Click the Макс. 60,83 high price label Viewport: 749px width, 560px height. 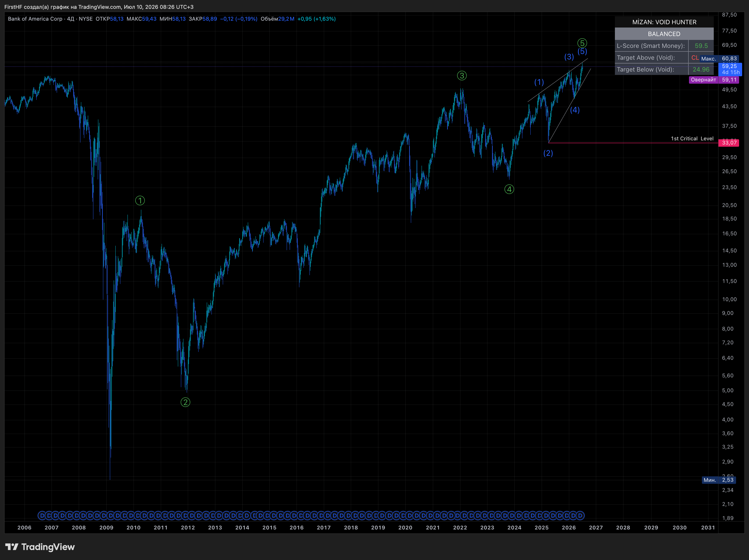719,59
